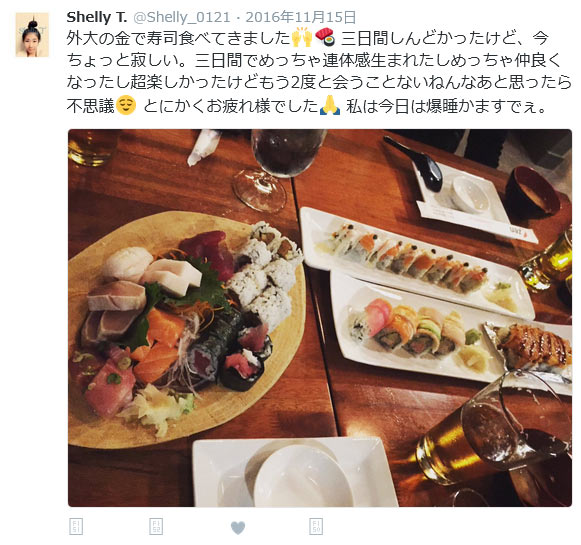Viewport: 581px width, 545px height.
Task: Click the relieved face emoji after 不思議
Action: click(x=126, y=106)
